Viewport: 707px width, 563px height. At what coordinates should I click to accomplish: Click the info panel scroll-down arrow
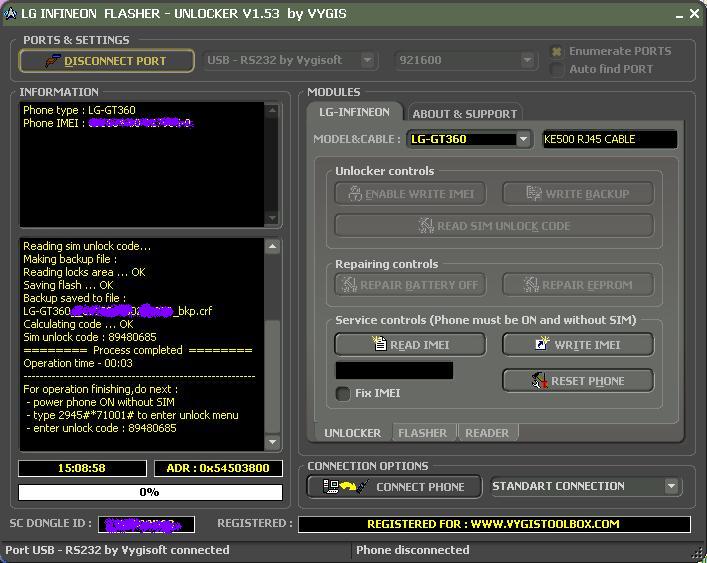click(x=272, y=218)
